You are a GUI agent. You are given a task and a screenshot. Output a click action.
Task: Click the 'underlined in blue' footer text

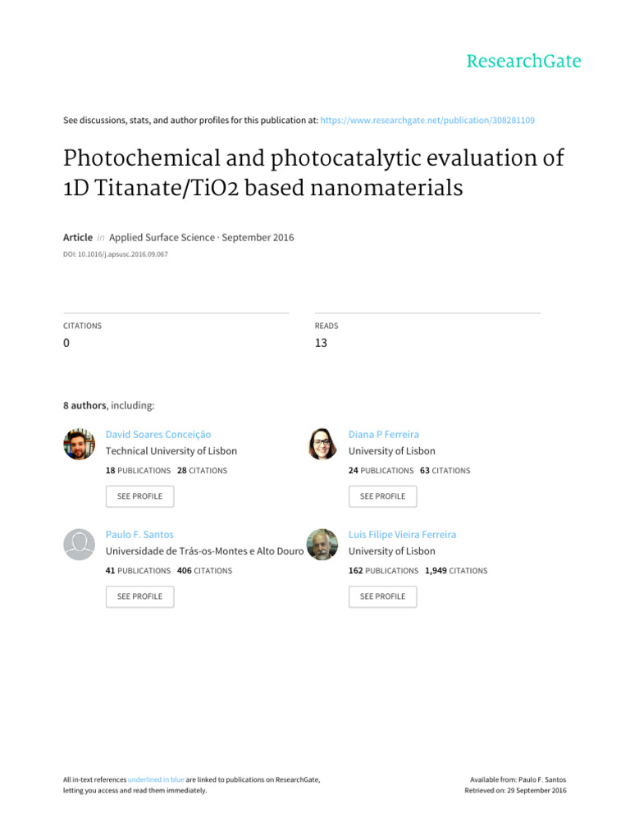[156, 779]
